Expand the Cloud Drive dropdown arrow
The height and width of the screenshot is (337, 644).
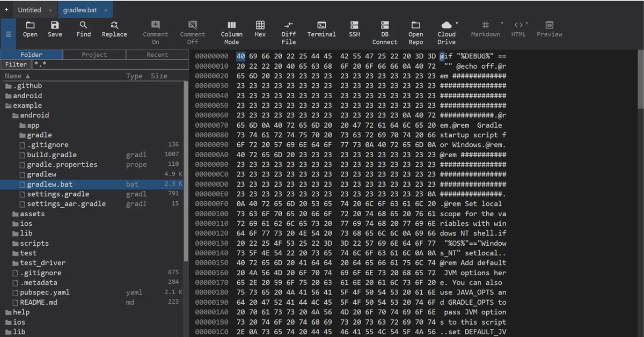coord(457,24)
